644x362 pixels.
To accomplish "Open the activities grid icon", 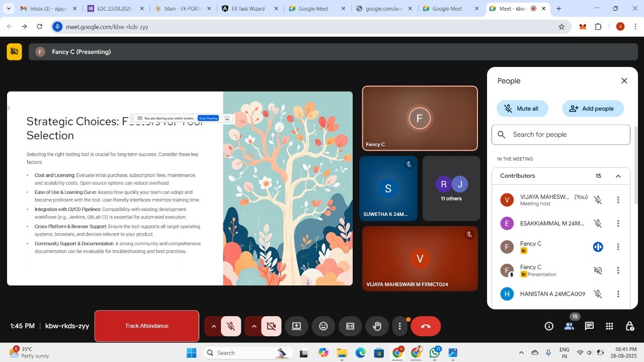I will (x=609, y=326).
